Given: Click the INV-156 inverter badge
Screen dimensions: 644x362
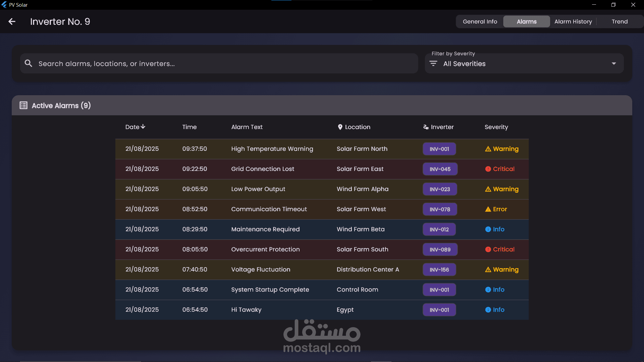Looking at the screenshot, I should click(439, 269).
